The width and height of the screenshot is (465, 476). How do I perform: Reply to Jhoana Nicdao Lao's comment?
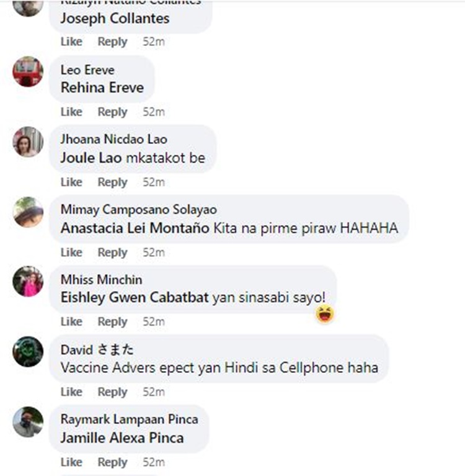(112, 182)
